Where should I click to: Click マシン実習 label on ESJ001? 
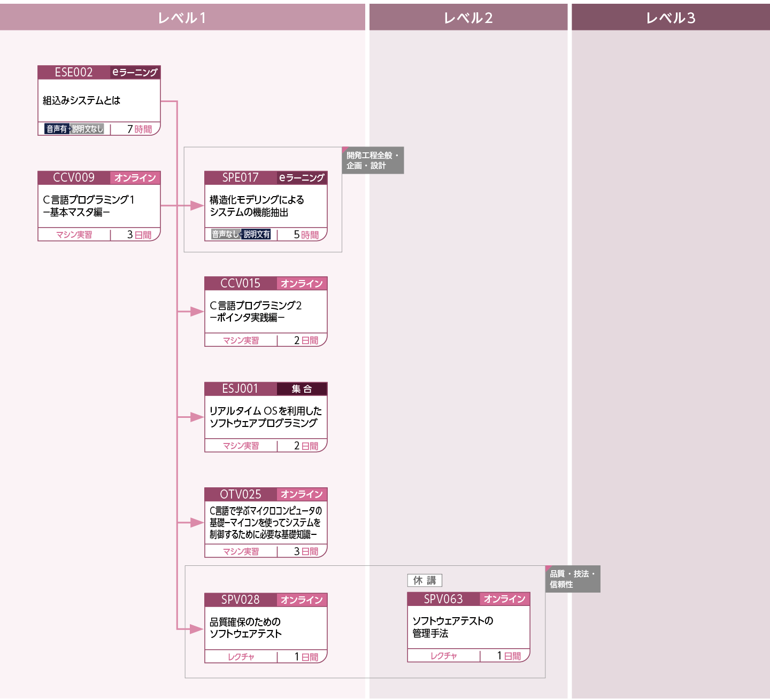(x=241, y=446)
